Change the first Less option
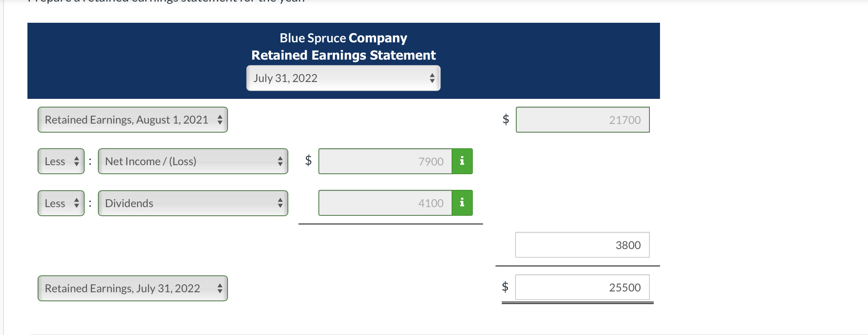This screenshot has width=868, height=335. coord(61,161)
